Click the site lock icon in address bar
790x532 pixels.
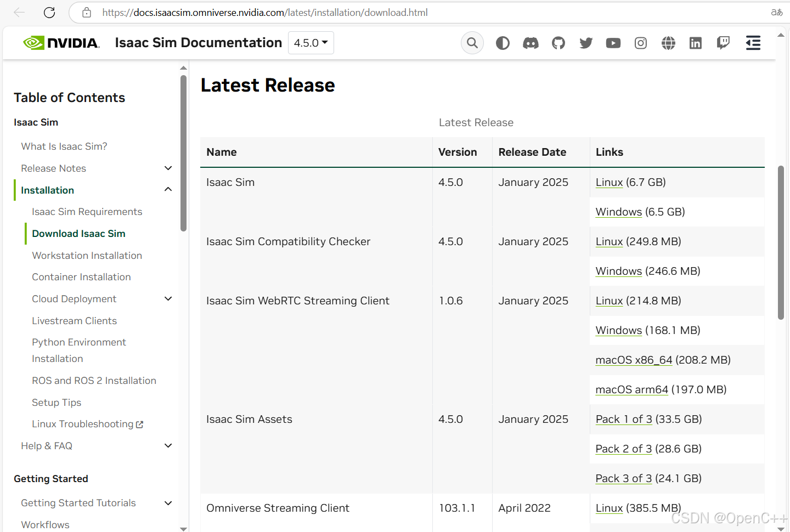point(87,12)
